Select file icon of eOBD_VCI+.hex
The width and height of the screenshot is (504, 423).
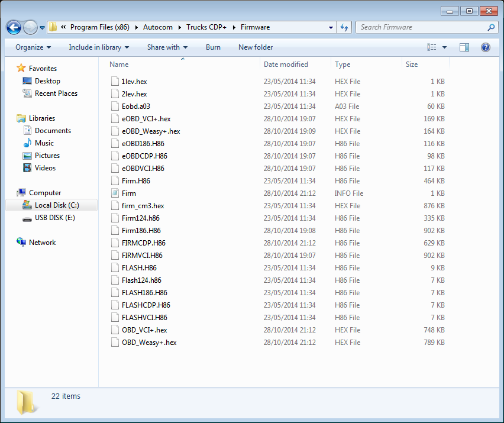pos(115,118)
